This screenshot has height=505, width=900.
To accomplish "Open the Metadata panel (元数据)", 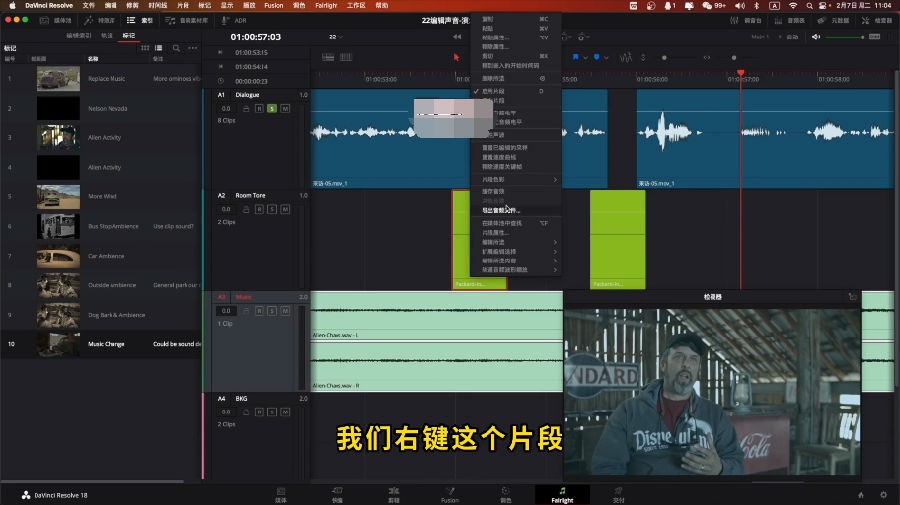I will (x=833, y=20).
